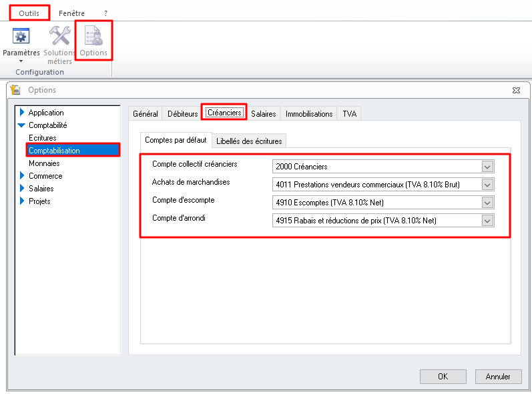The width and height of the screenshot is (532, 394).
Task: Open the Compte d'escompte dropdown
Action: coord(487,203)
